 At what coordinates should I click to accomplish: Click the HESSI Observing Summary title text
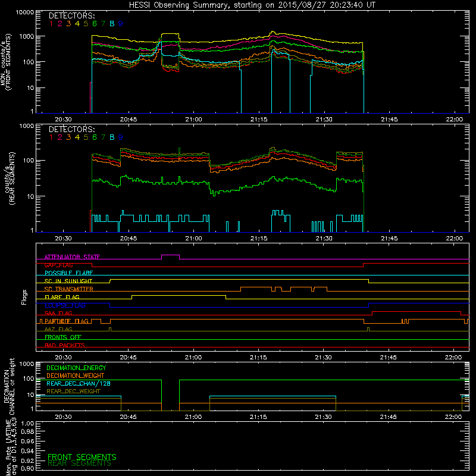point(252,5)
